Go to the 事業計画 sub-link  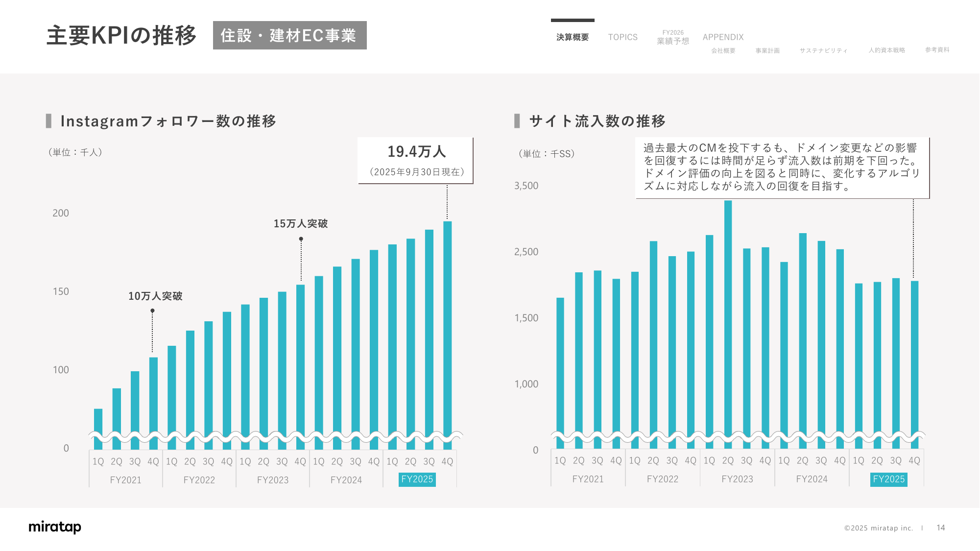pyautogui.click(x=767, y=50)
